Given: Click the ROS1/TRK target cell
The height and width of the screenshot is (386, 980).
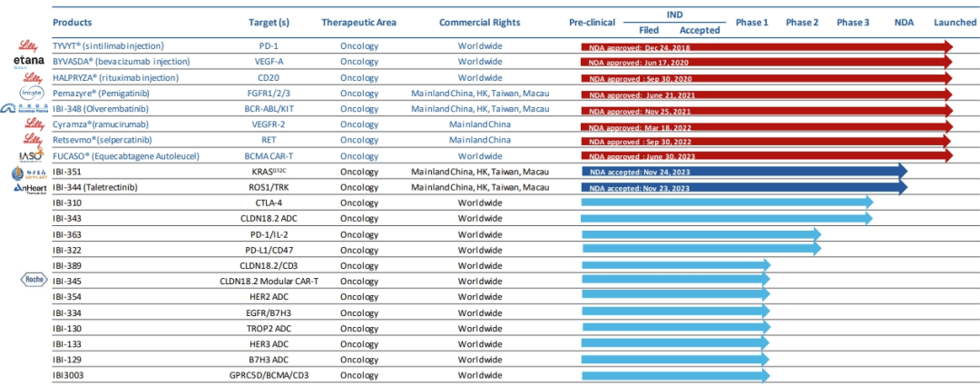Looking at the screenshot, I should (269, 187).
